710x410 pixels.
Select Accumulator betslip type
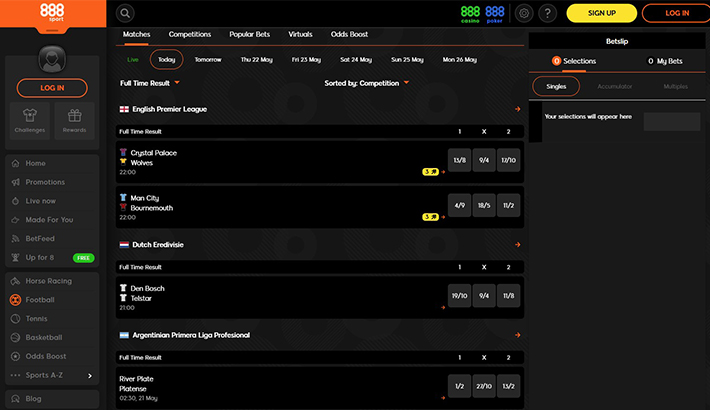click(614, 87)
